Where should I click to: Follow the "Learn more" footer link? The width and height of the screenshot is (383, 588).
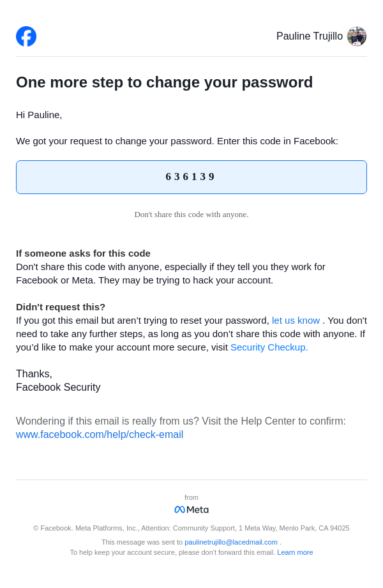pos(295,552)
